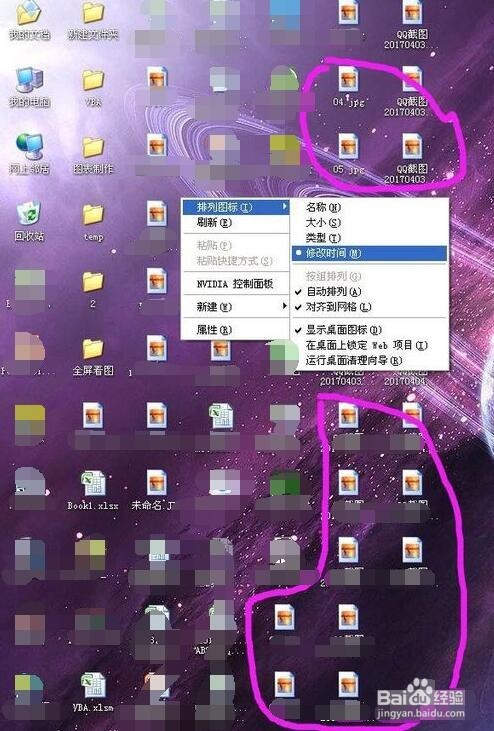Select the folder named 2
Viewport: 494px width, 731px height.
tap(93, 289)
